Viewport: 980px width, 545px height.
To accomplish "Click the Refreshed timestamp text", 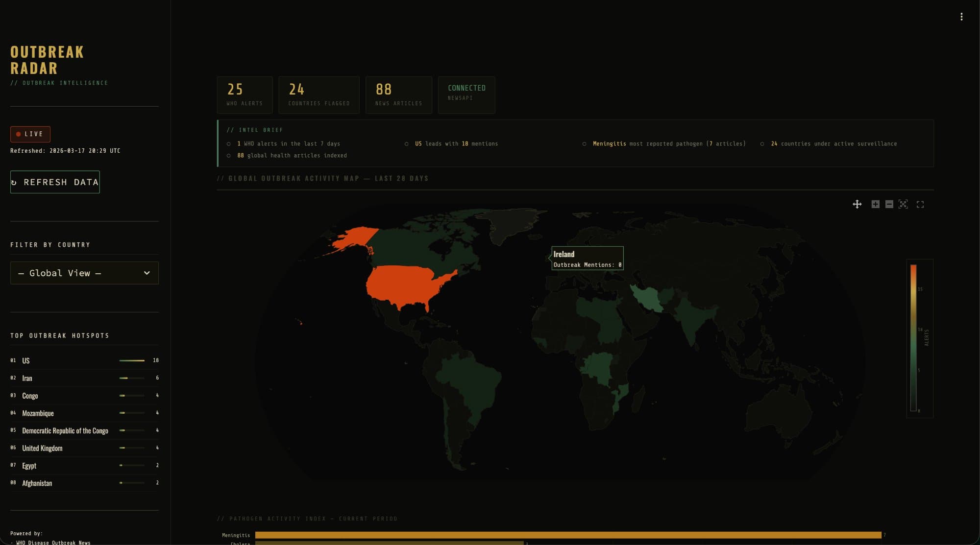I will [65, 151].
